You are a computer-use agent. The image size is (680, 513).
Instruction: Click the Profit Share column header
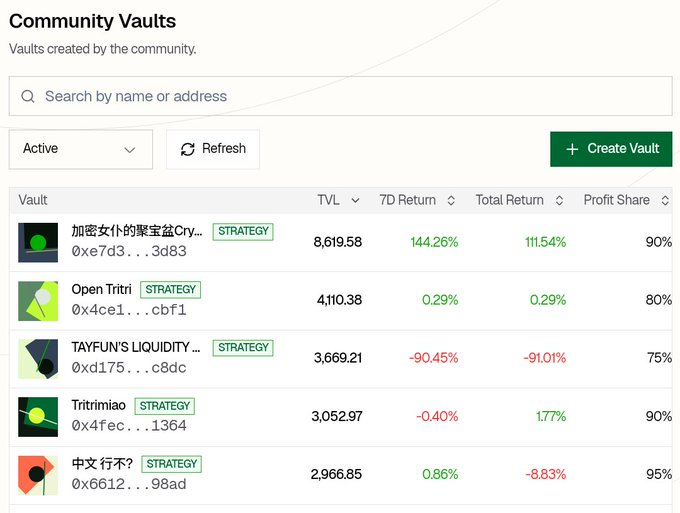click(617, 200)
